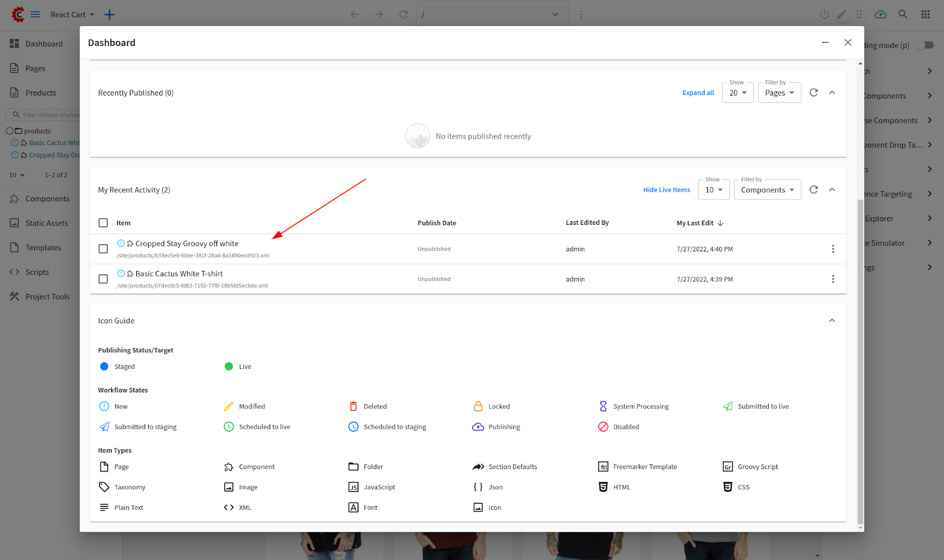
Task: Tick the Basic Cactus White T-shirt checkbox
Action: [103, 279]
